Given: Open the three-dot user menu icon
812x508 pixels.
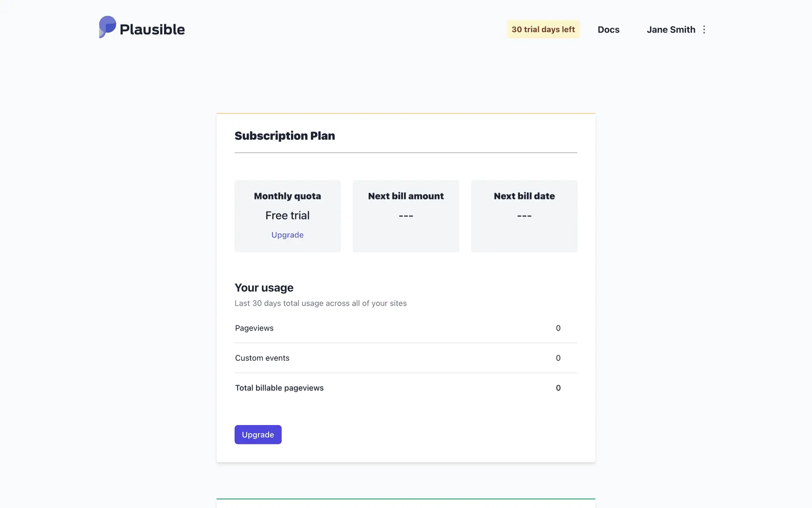Looking at the screenshot, I should click(704, 30).
